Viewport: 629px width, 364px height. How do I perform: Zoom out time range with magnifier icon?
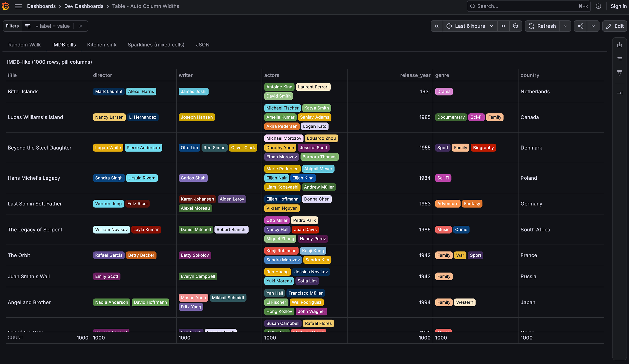[x=516, y=26]
